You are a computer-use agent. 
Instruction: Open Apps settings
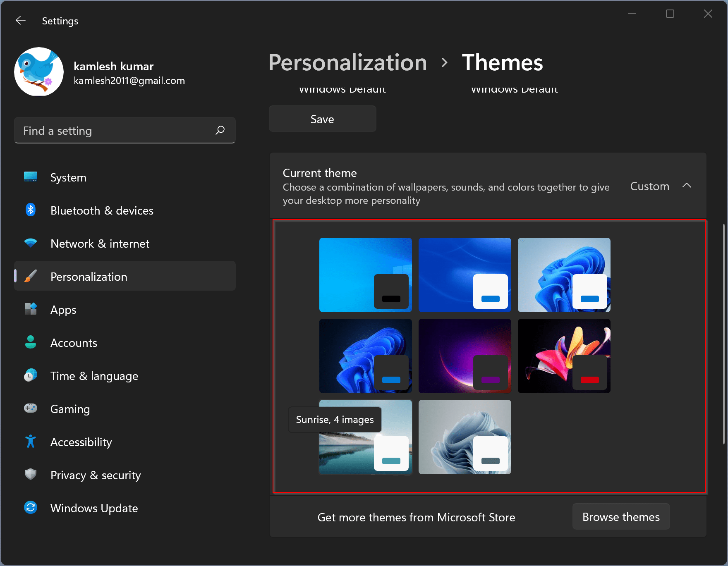coord(125,310)
